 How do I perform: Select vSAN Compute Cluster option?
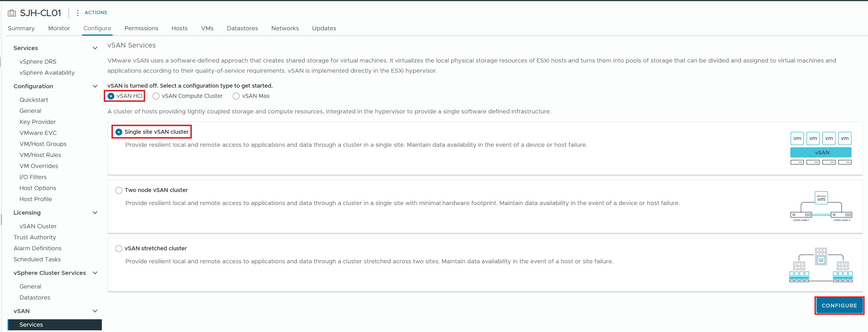click(x=156, y=96)
